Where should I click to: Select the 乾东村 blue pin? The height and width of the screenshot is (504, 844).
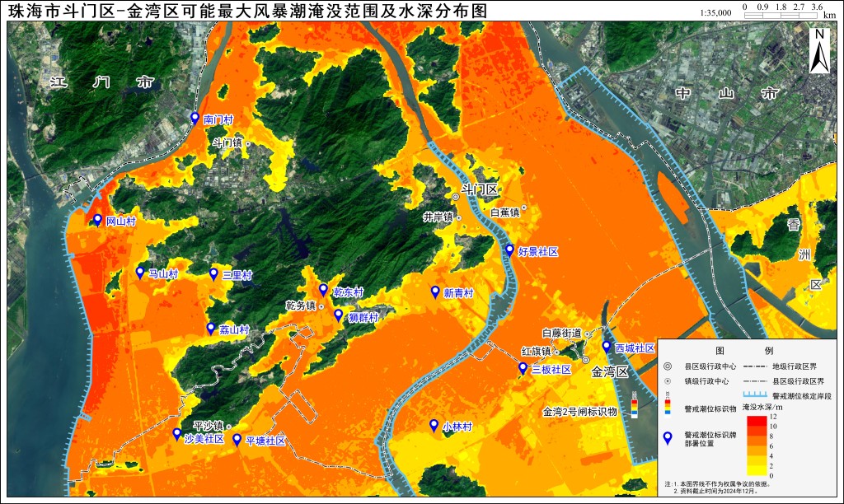pos(323,290)
